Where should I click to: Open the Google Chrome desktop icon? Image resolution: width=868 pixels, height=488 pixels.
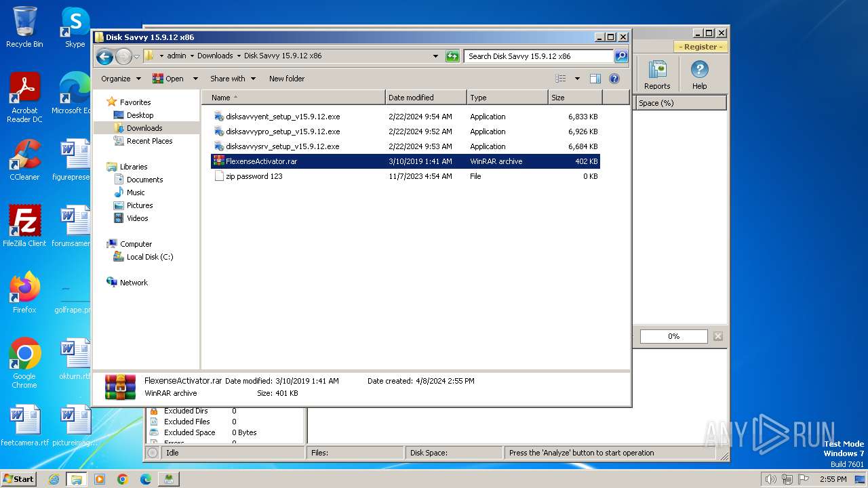(x=24, y=363)
